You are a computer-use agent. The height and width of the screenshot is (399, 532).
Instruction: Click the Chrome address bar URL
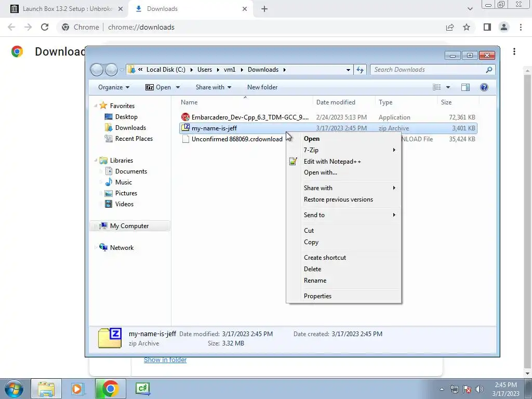point(141,27)
